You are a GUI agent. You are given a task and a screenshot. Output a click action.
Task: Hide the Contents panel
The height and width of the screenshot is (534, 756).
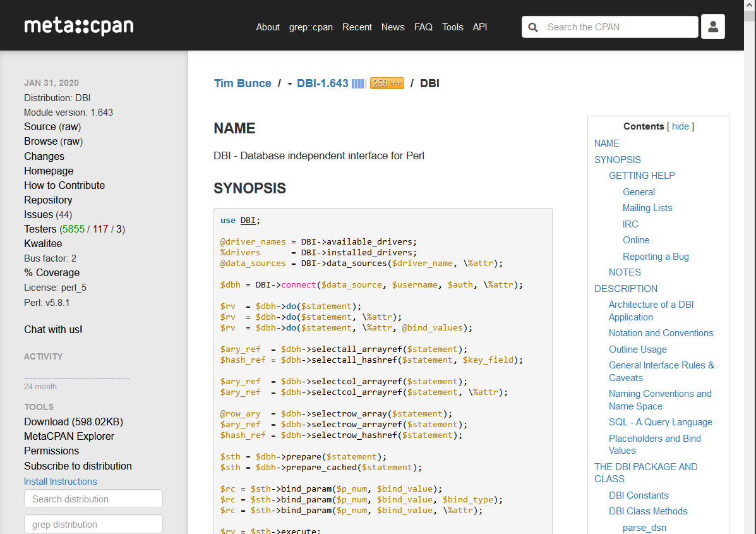tap(680, 126)
